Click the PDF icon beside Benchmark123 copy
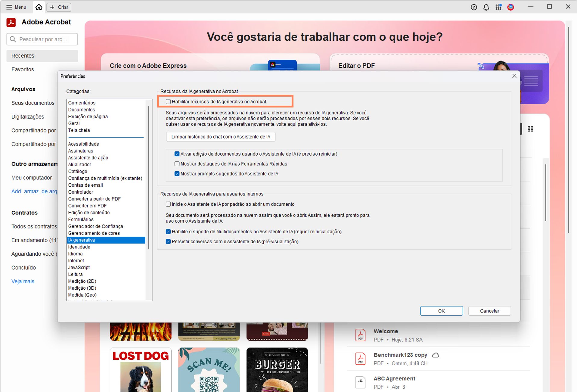The image size is (577, 392). [360, 359]
